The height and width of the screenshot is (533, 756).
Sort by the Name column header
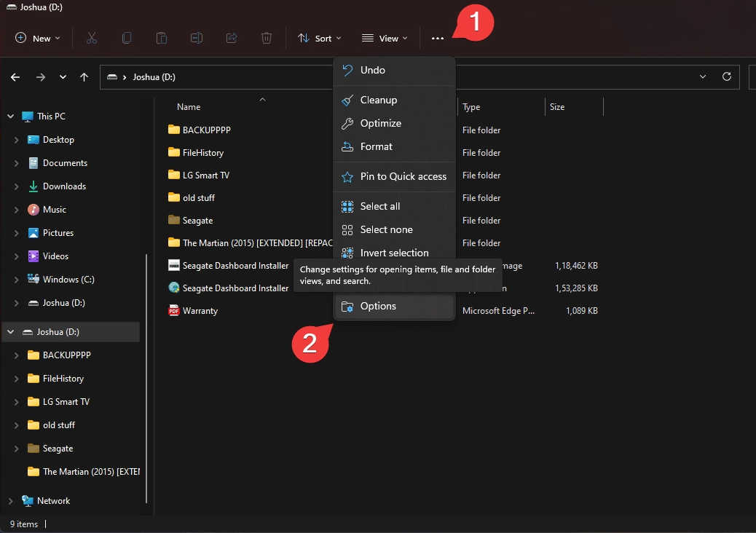click(x=189, y=107)
